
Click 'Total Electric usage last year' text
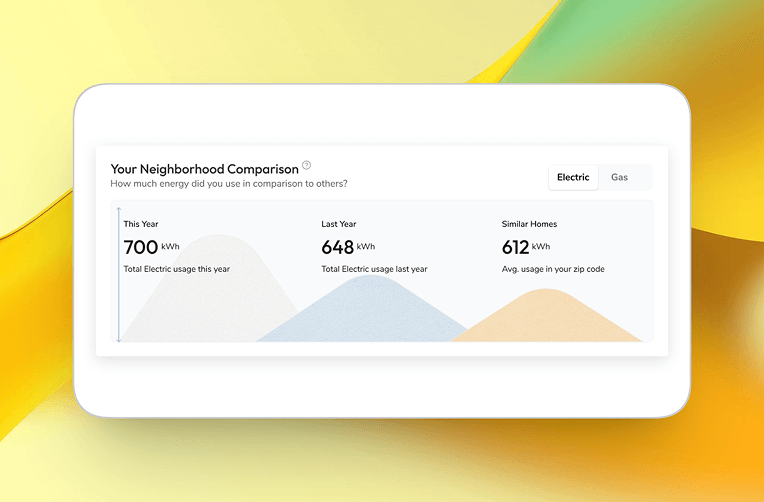374,269
